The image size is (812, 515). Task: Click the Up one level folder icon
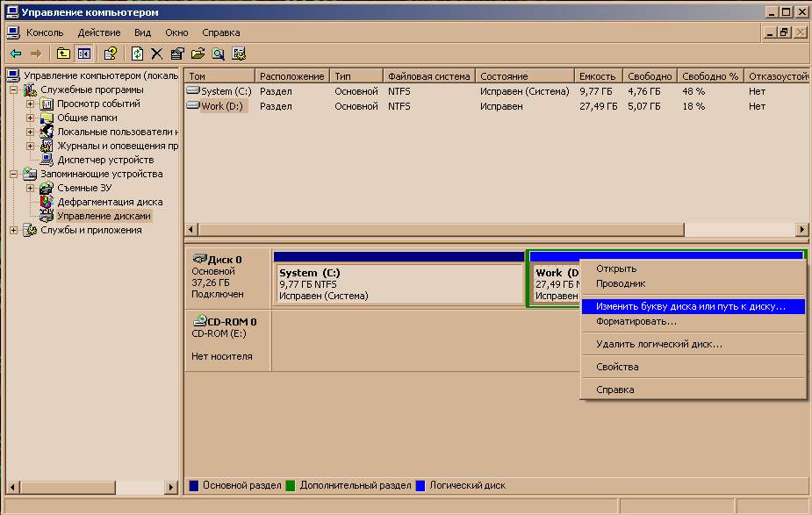click(63, 54)
